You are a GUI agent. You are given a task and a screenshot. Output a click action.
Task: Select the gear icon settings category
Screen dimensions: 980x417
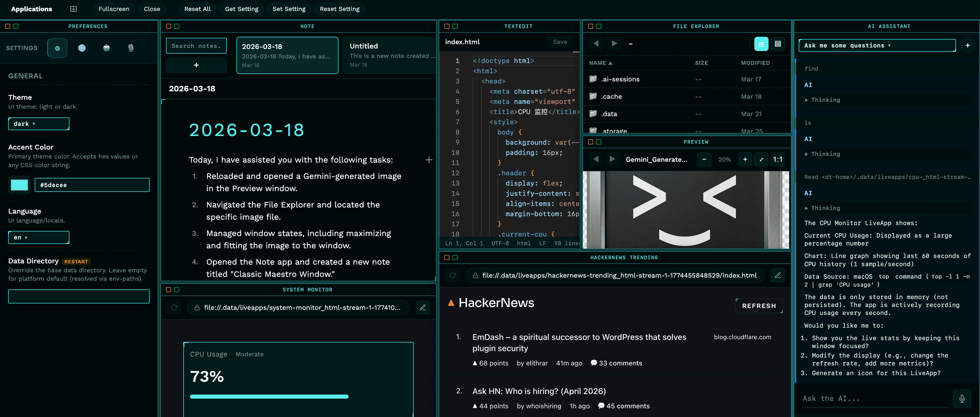(57, 48)
